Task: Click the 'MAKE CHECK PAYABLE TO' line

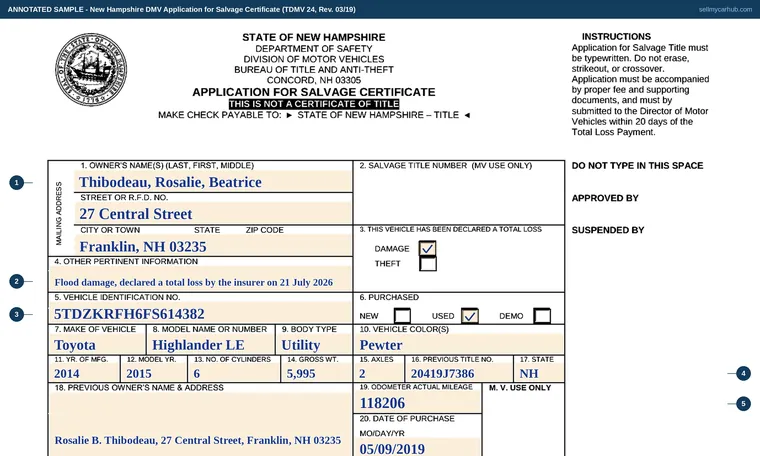Action: click(x=314, y=115)
